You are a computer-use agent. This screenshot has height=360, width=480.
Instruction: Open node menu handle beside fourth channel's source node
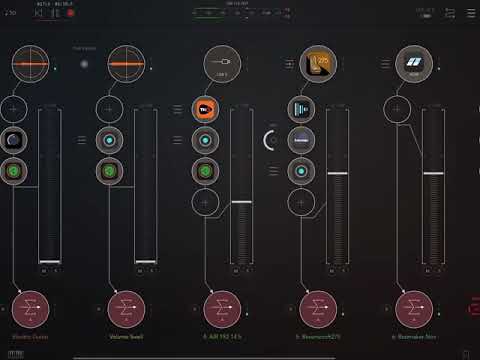coord(289,64)
